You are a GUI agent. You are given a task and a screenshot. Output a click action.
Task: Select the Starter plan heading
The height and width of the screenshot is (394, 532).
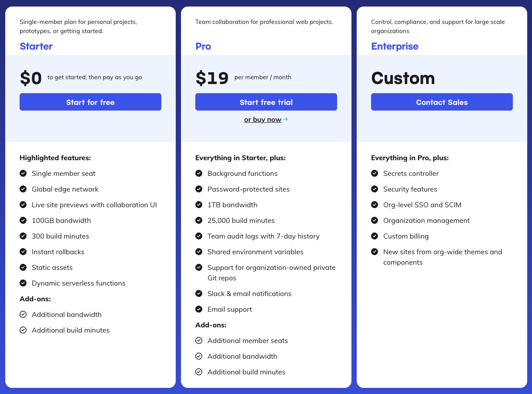(36, 46)
